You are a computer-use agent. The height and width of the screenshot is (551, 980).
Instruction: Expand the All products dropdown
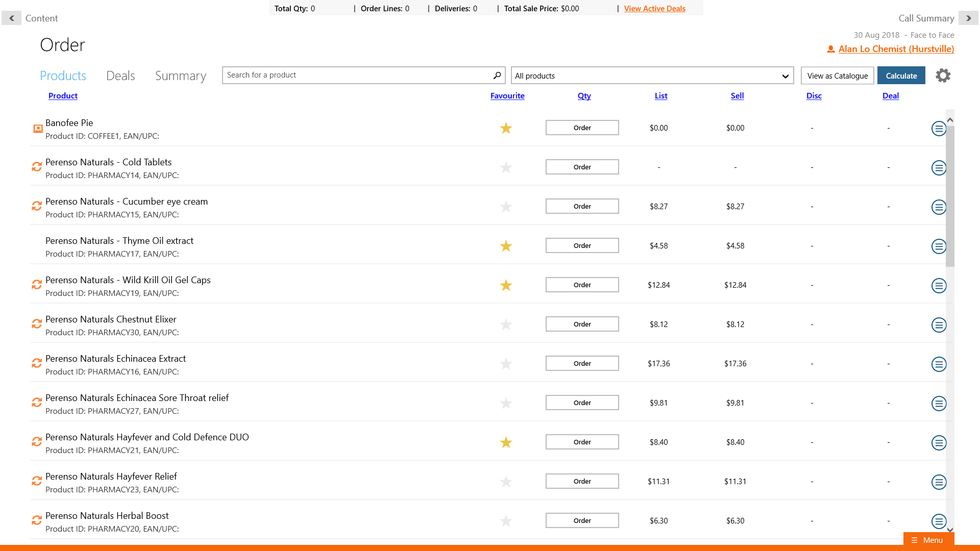(x=652, y=76)
